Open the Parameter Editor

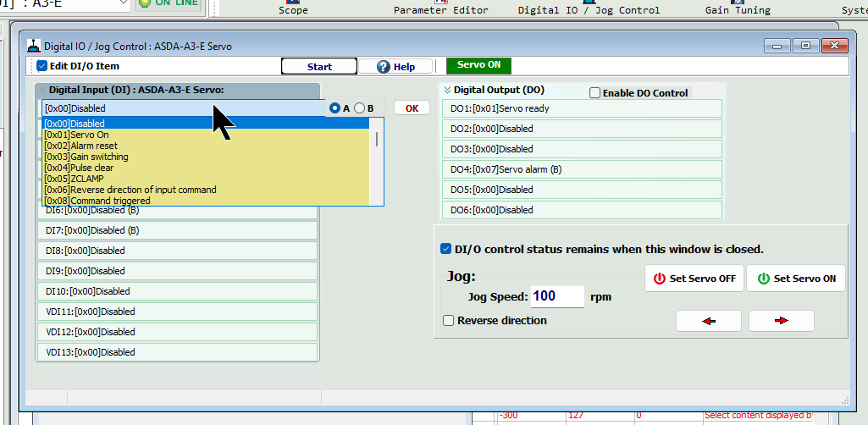(440, 7)
